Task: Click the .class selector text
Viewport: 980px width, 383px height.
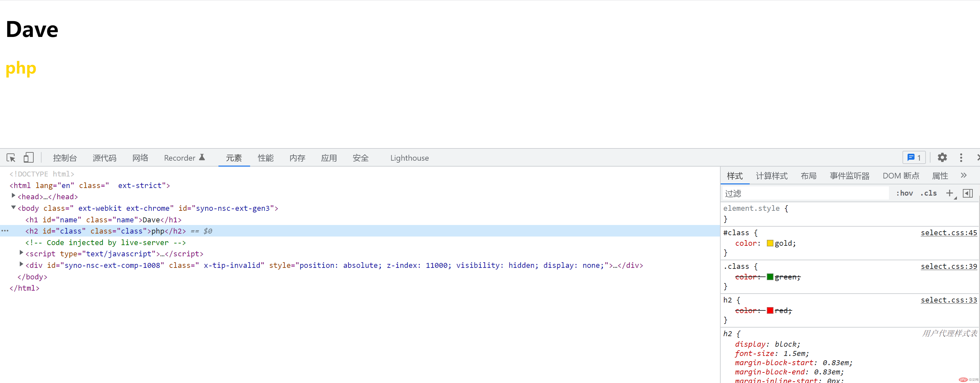Action: [736, 266]
